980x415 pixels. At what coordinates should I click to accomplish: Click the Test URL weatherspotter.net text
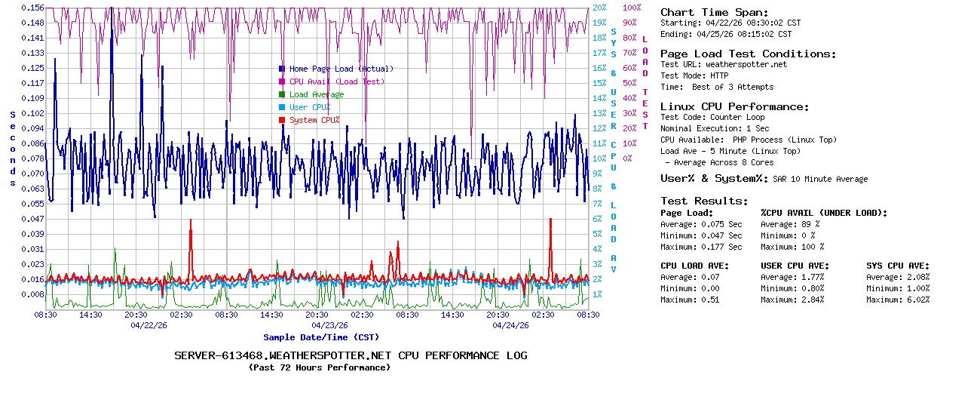723,64
